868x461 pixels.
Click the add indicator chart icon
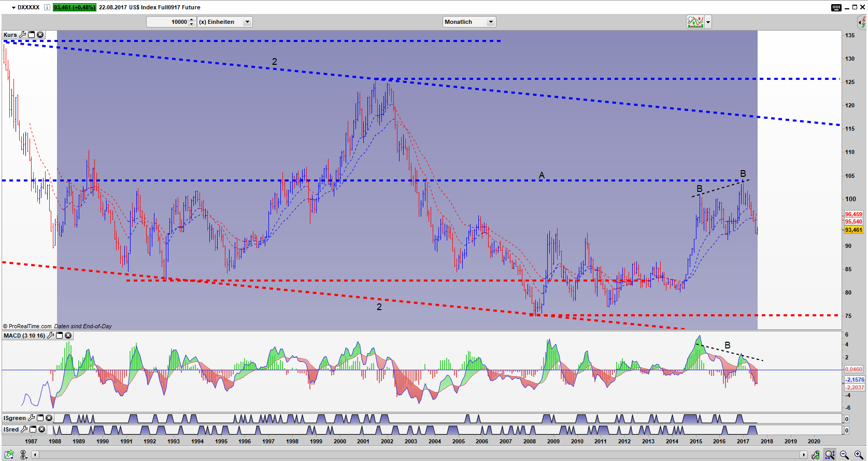(695, 22)
